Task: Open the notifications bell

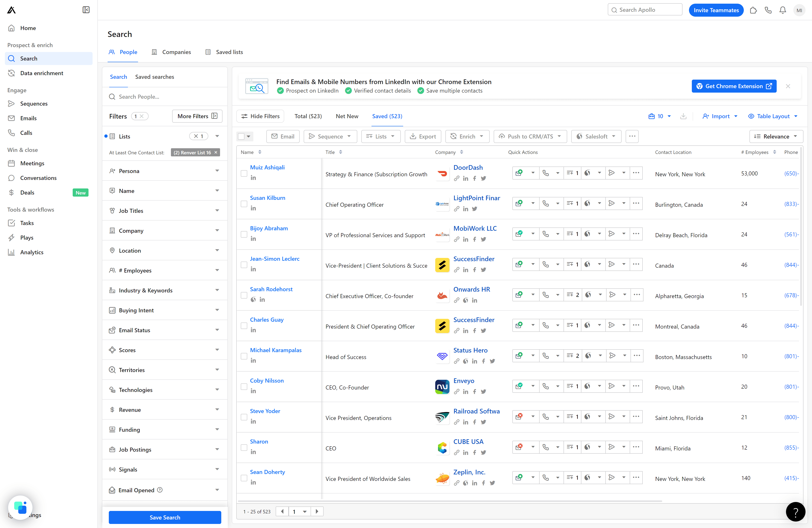Action: pyautogui.click(x=783, y=10)
